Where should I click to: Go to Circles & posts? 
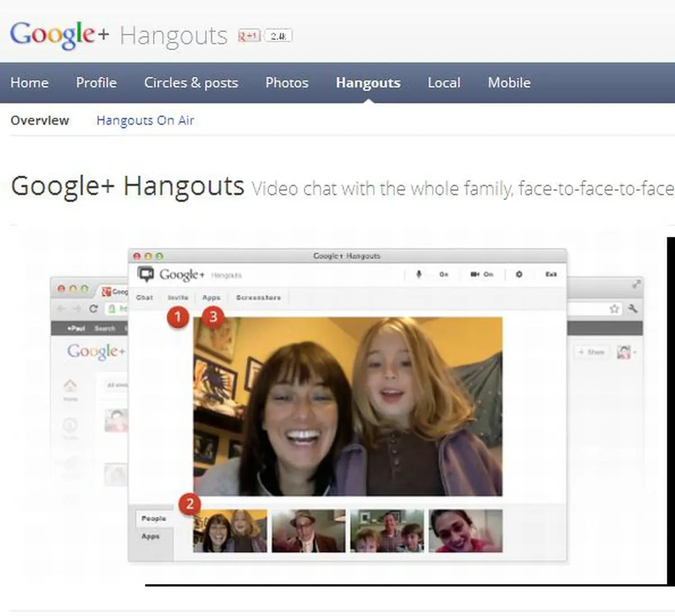[x=191, y=83]
